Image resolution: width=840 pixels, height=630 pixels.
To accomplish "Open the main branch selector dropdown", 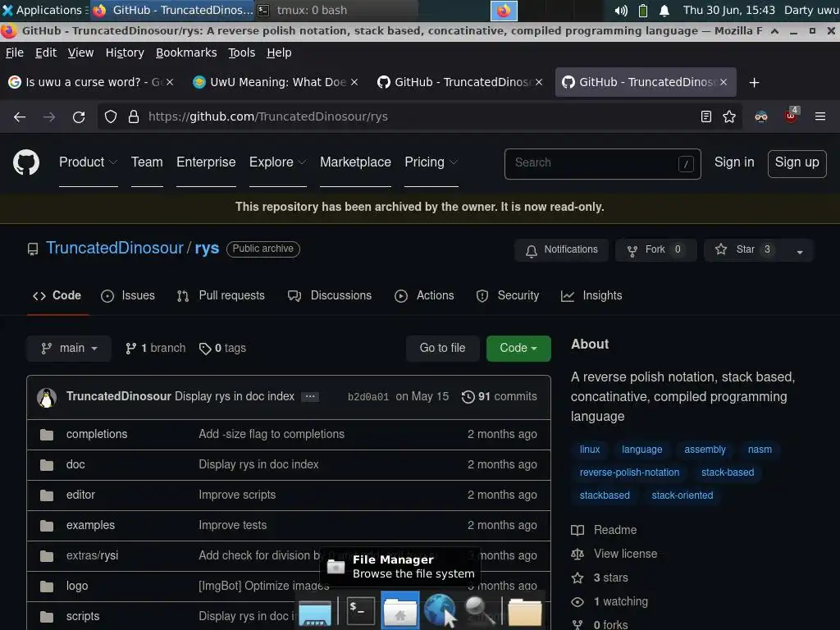I will [x=69, y=348].
